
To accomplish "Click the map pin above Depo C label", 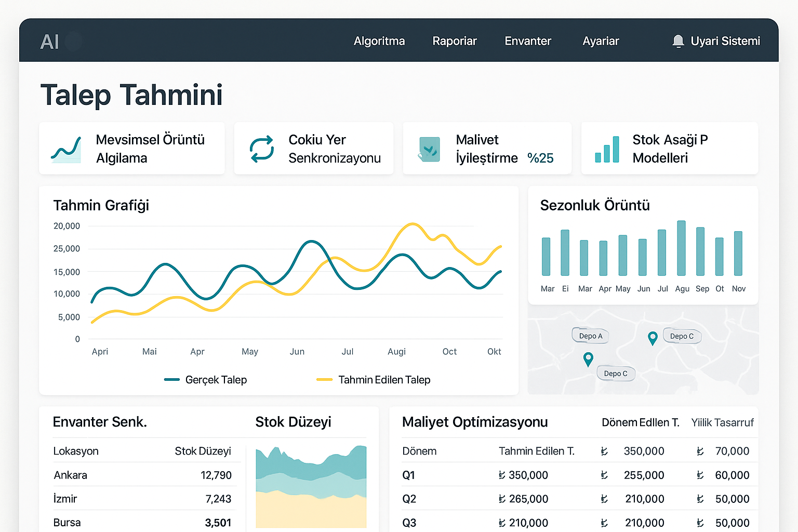I will click(588, 359).
